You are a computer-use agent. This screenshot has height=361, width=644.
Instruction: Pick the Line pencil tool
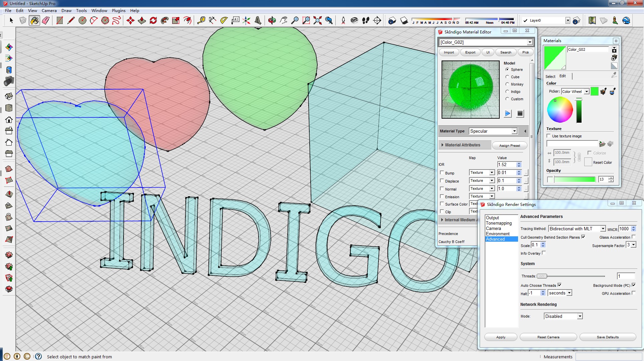(71, 21)
